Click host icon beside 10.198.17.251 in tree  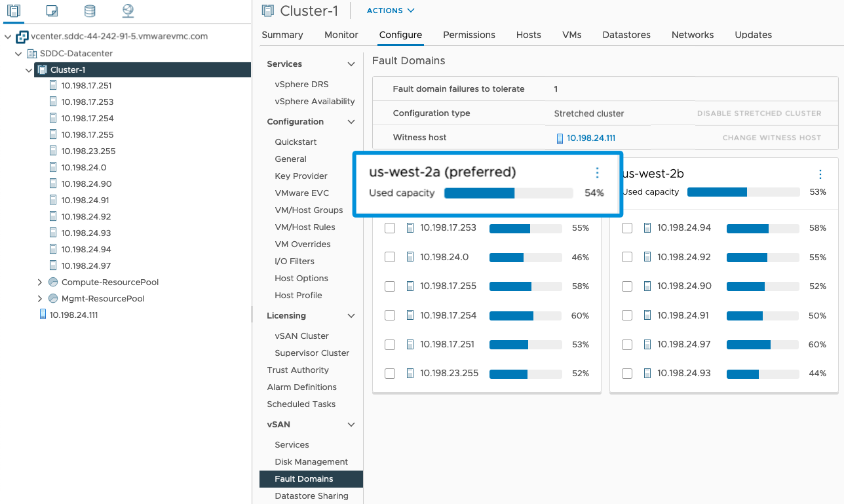coord(54,85)
